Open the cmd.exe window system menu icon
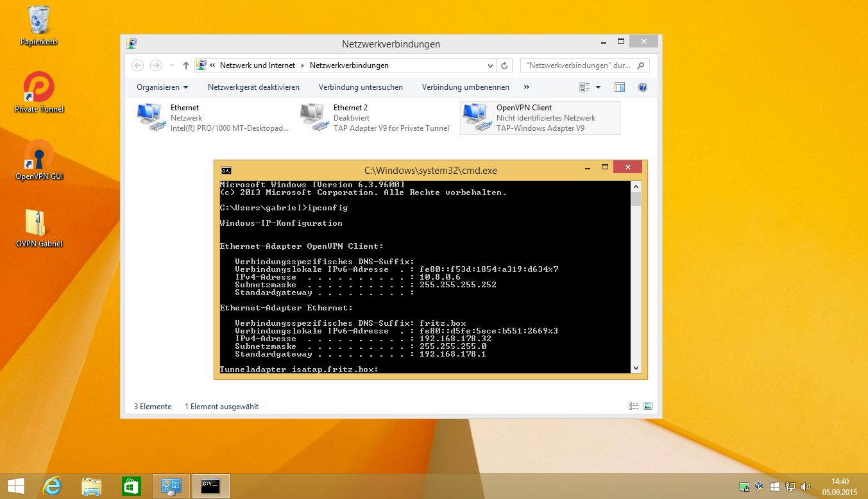Viewport: 868px width, 499px height. click(226, 171)
